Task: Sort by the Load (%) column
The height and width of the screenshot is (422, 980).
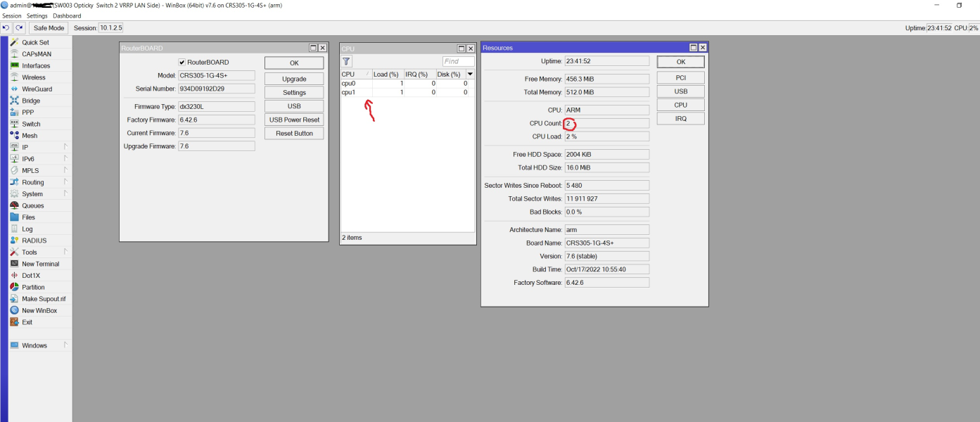Action: pyautogui.click(x=387, y=74)
